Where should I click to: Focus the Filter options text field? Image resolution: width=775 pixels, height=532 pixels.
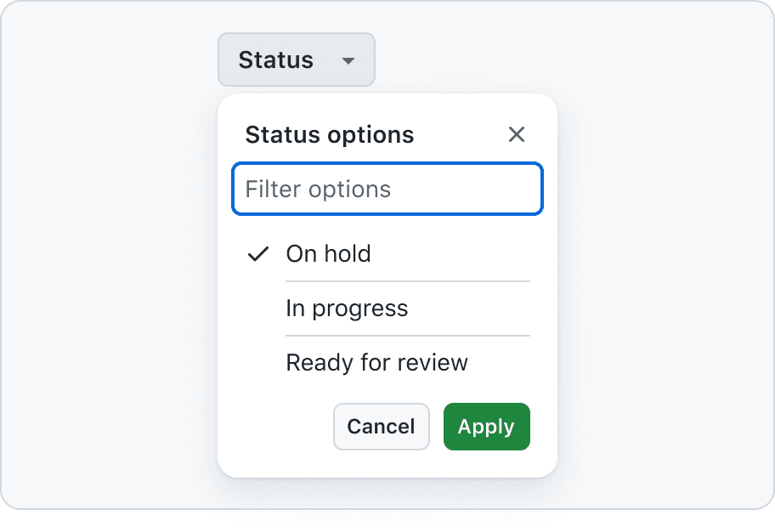point(387,189)
